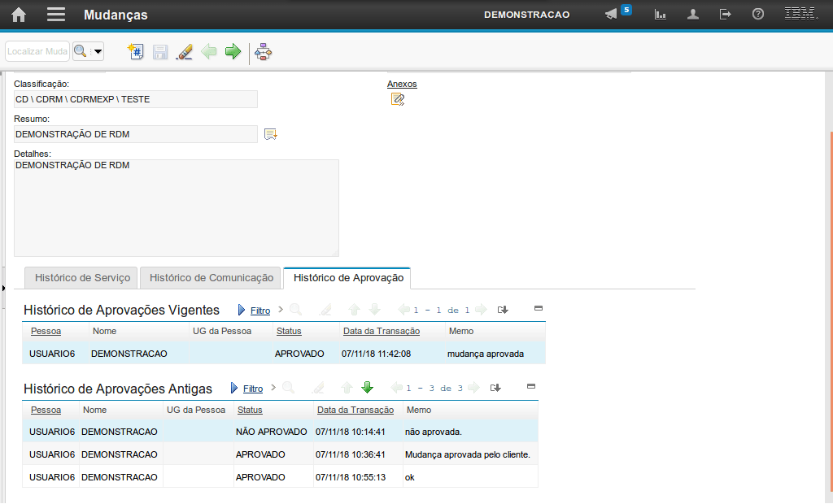833x504 pixels.
Task: Select the "NÃO APROVADO" status cell
Action: [x=272, y=432]
